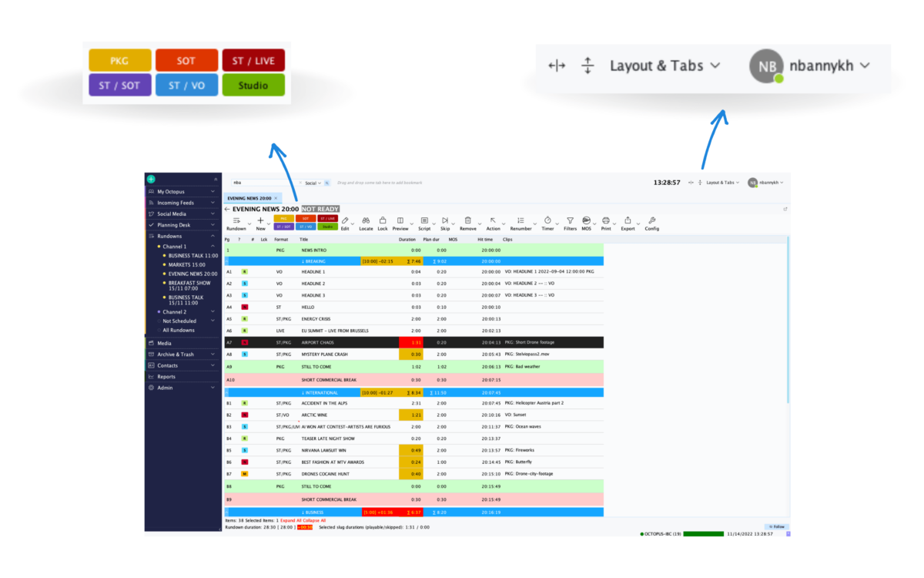This screenshot has height=578, width=924.
Task: Open the Config wrench icon
Action: [652, 221]
